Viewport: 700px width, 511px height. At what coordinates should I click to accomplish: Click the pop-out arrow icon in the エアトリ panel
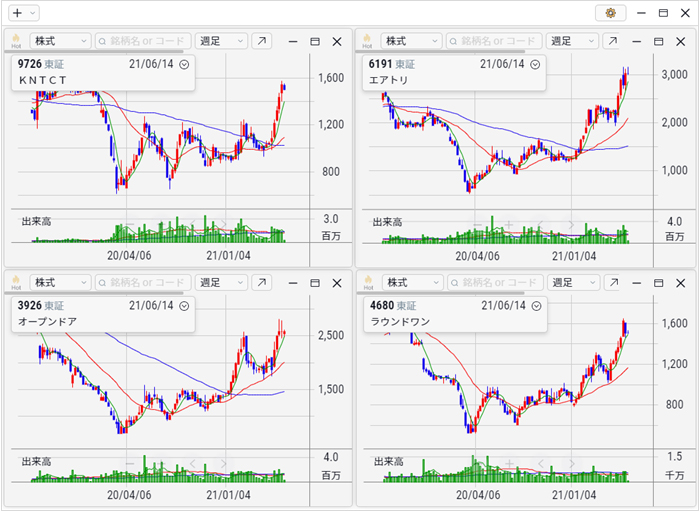point(612,41)
